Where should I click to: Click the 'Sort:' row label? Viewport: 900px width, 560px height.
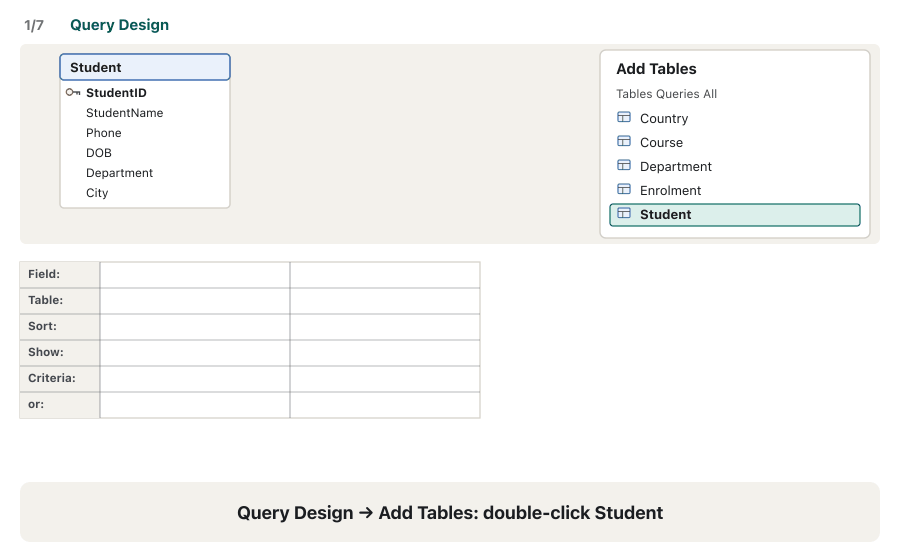(42, 326)
